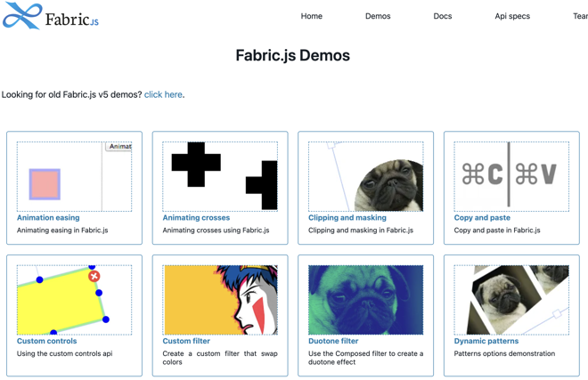Click the Fabric.js logo
Viewport: 588px width, 380px height.
point(51,16)
